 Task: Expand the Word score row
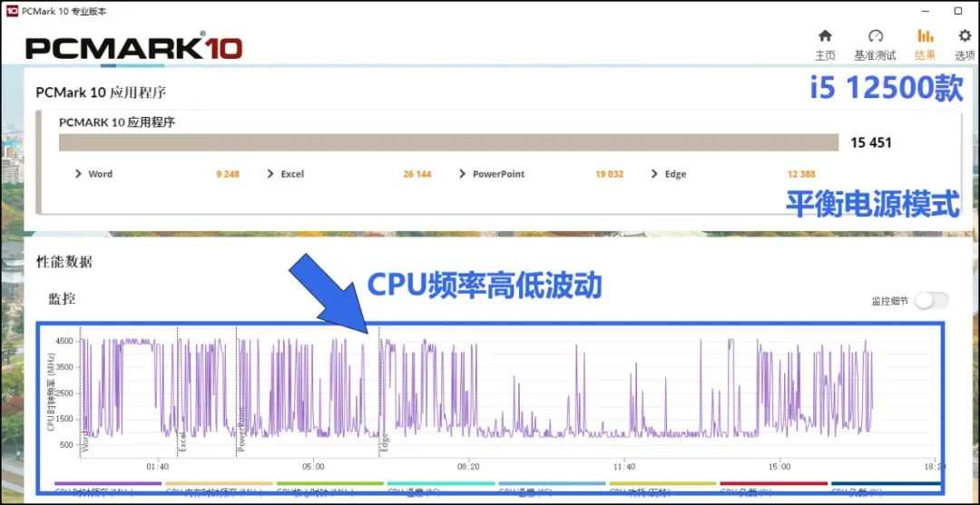(93, 174)
